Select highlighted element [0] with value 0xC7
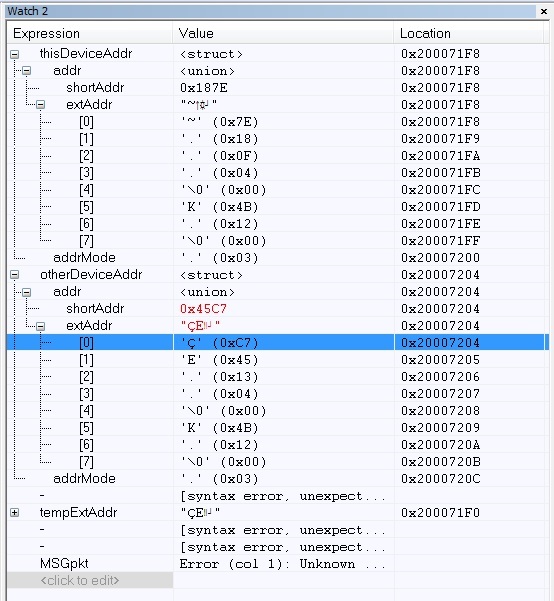Image resolution: width=554 pixels, height=601 pixels. pyautogui.click(x=276, y=342)
